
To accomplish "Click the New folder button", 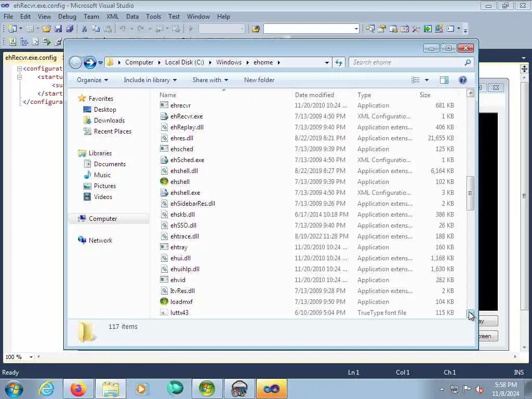I will 259,80.
